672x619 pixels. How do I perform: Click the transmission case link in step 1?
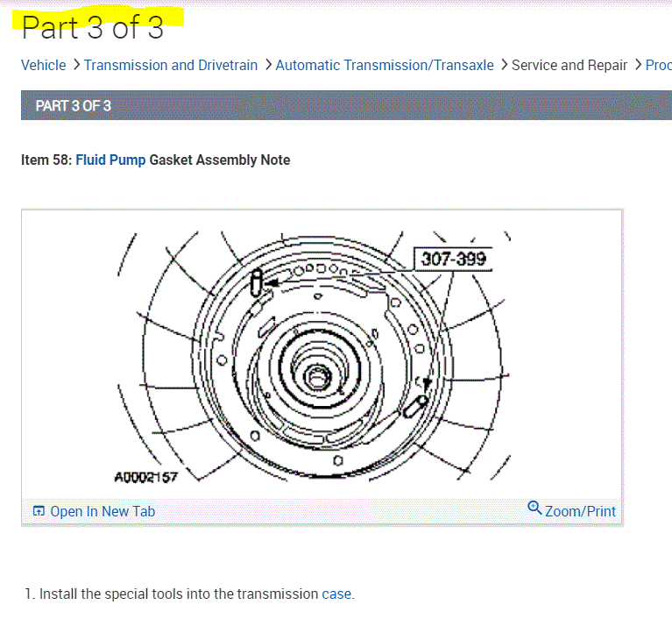tap(336, 594)
